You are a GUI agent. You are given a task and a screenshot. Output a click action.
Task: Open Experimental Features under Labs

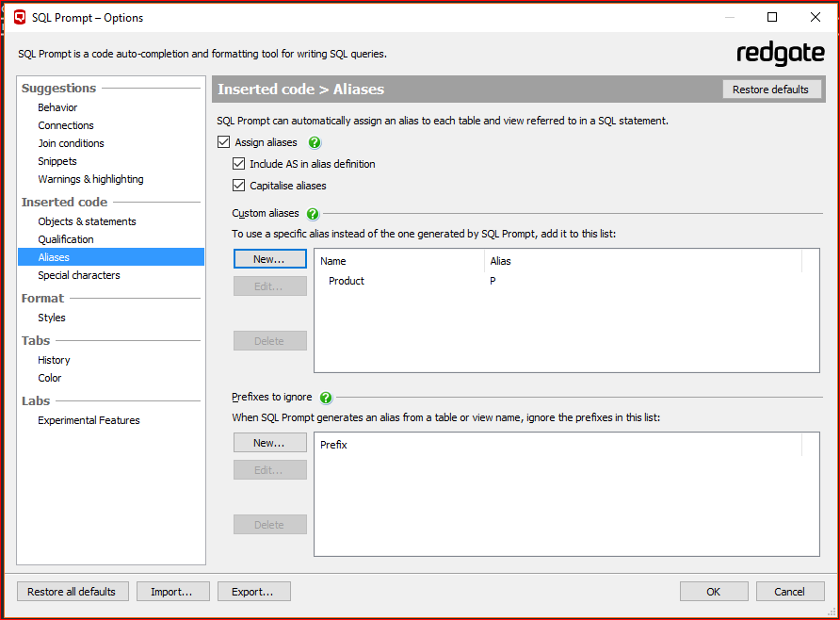(89, 420)
